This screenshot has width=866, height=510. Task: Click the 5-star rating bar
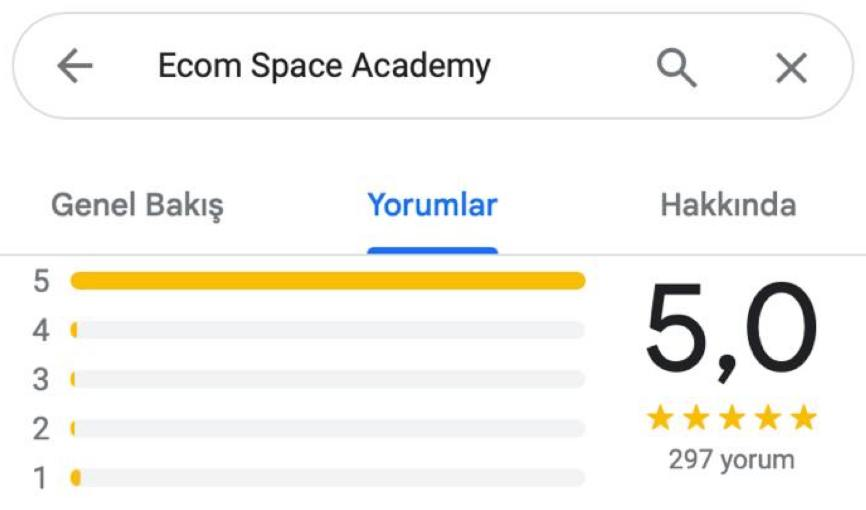tap(327, 281)
